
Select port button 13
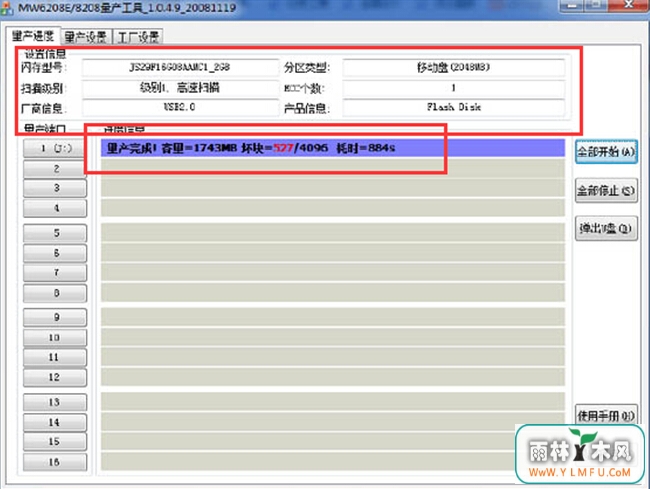click(x=55, y=402)
